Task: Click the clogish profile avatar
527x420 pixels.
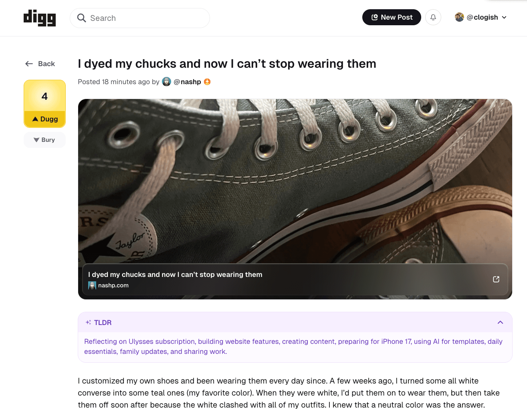Action: pos(459,17)
